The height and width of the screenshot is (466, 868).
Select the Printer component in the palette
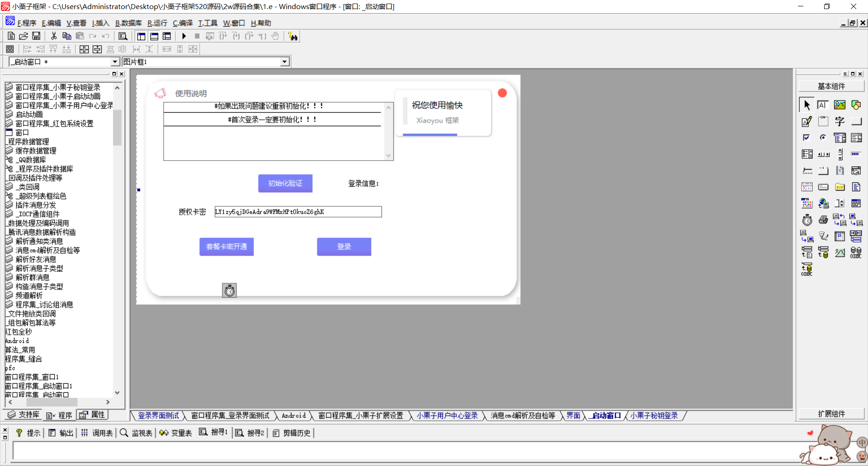pos(823,220)
